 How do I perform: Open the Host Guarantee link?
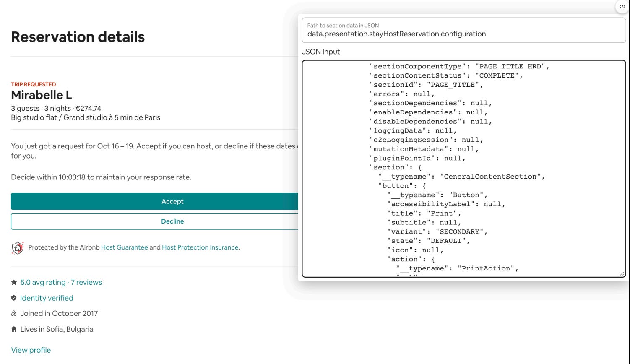[125, 247]
